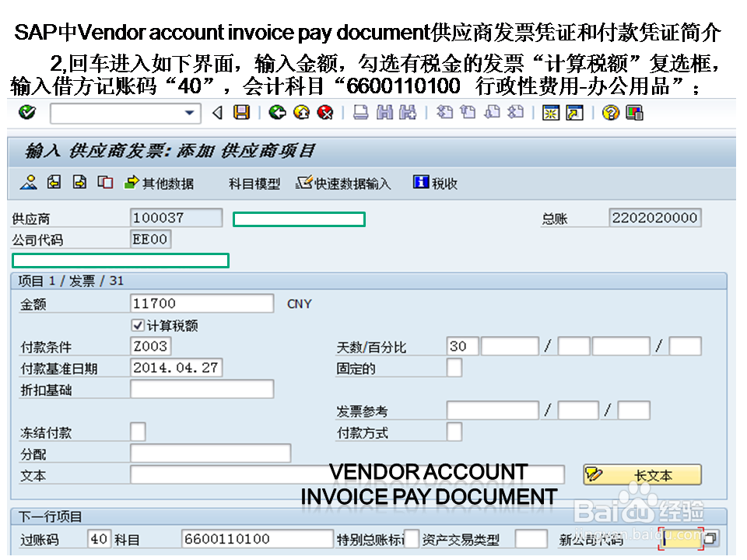Click the 新公司代码 new company code field

point(680,539)
